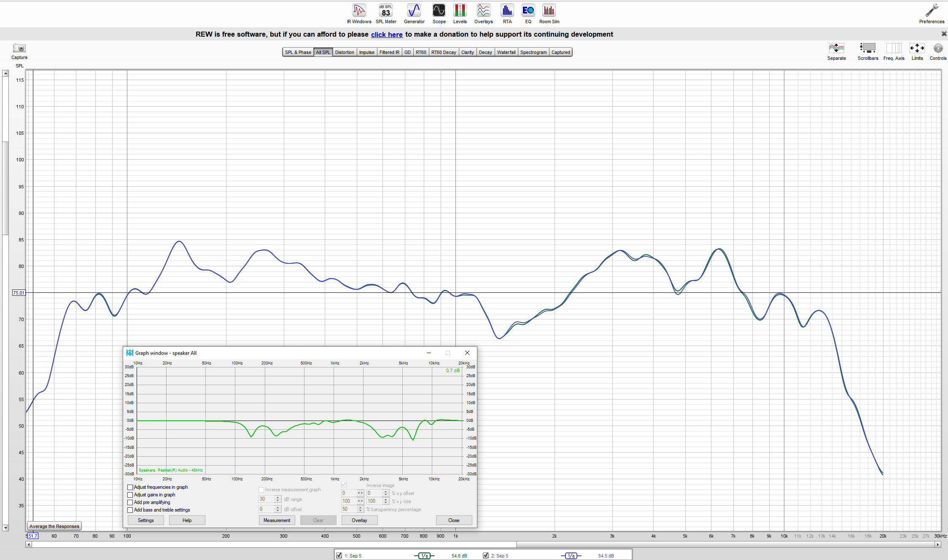The width and height of the screenshot is (948, 560).
Task: Toggle visibility of measurement 2: Sep 5
Action: (485, 555)
